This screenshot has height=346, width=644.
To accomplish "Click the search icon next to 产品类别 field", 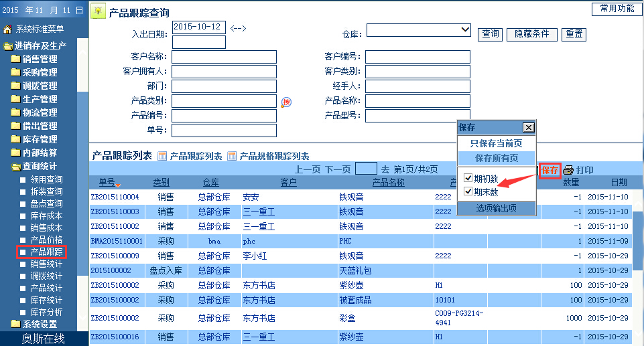I will 286,102.
